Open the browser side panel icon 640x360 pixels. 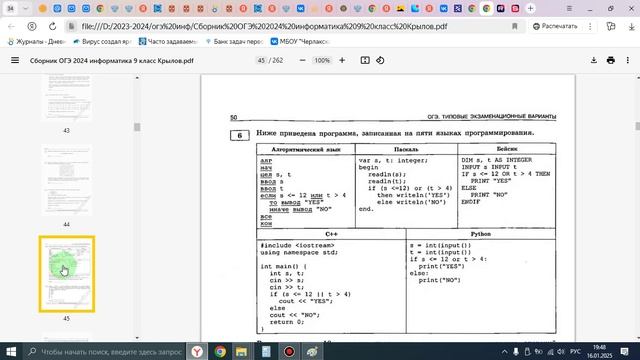point(611,27)
